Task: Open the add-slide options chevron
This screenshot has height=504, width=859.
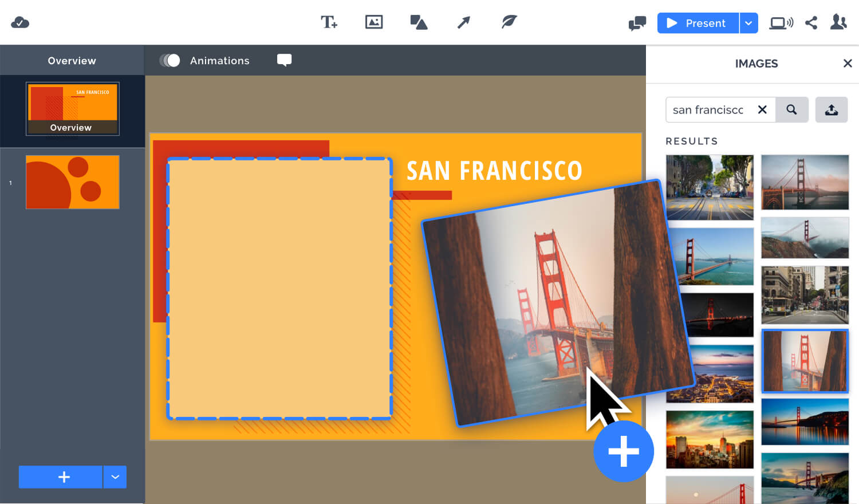Action: (115, 477)
